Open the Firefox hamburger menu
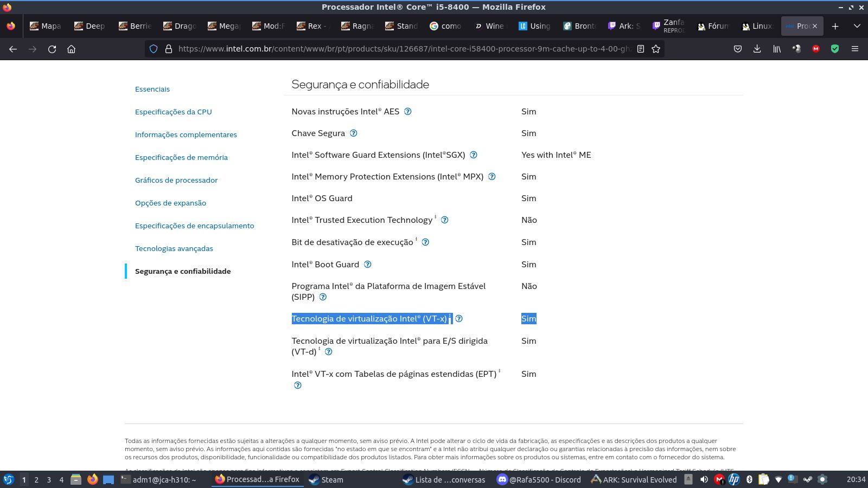Screen dimensions: 868x488 [x=855, y=49]
